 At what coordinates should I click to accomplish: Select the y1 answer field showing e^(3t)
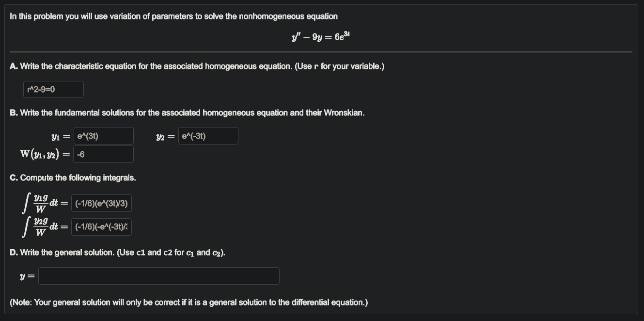tap(103, 135)
